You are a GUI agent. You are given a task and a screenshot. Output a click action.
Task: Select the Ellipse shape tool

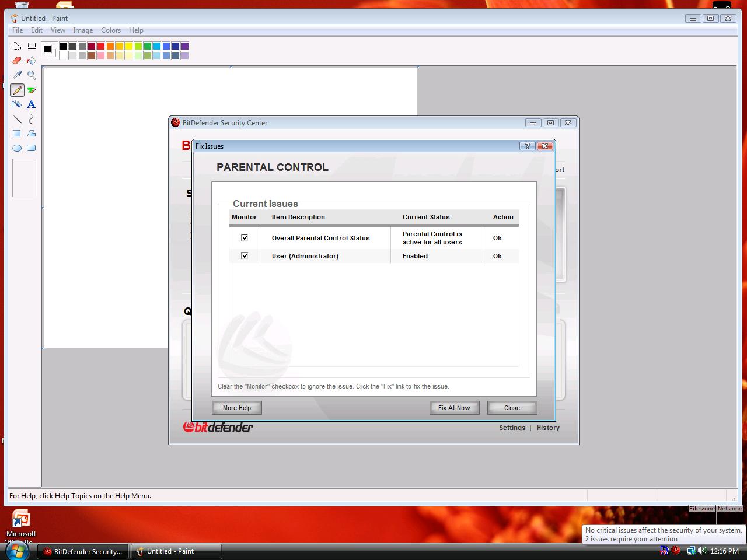(x=17, y=148)
